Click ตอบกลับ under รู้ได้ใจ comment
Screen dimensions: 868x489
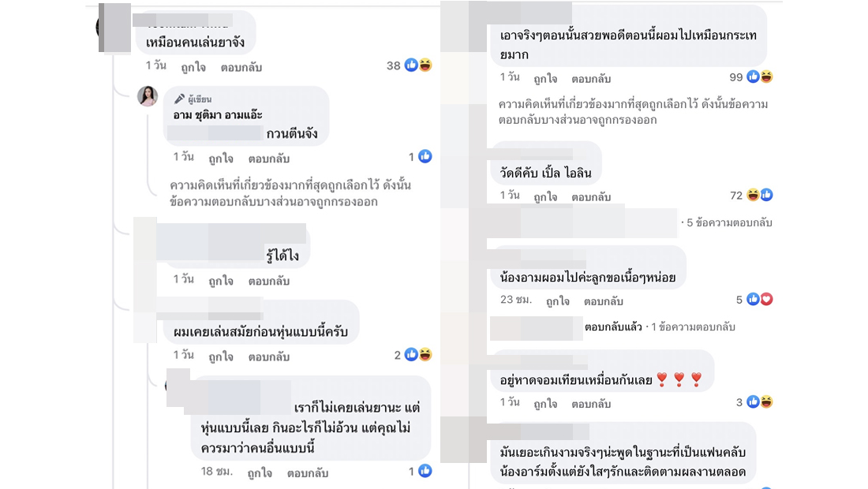[269, 281]
